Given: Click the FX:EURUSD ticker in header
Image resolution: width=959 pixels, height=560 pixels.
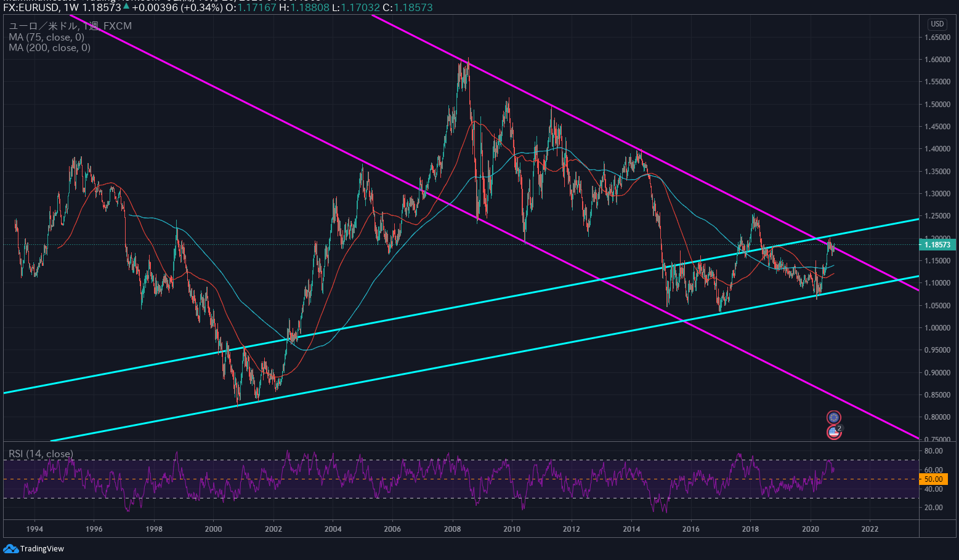Looking at the screenshot, I should [31, 8].
